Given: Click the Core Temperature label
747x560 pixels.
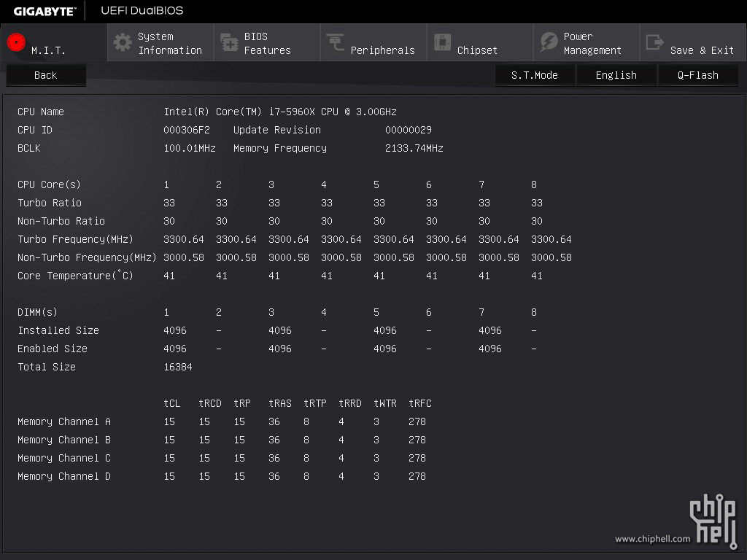Looking at the screenshot, I should pyautogui.click(x=75, y=276).
